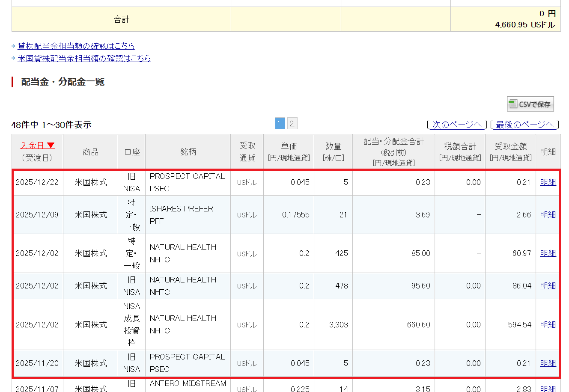
Task: Click the CSVで保存 button
Action: click(x=530, y=104)
